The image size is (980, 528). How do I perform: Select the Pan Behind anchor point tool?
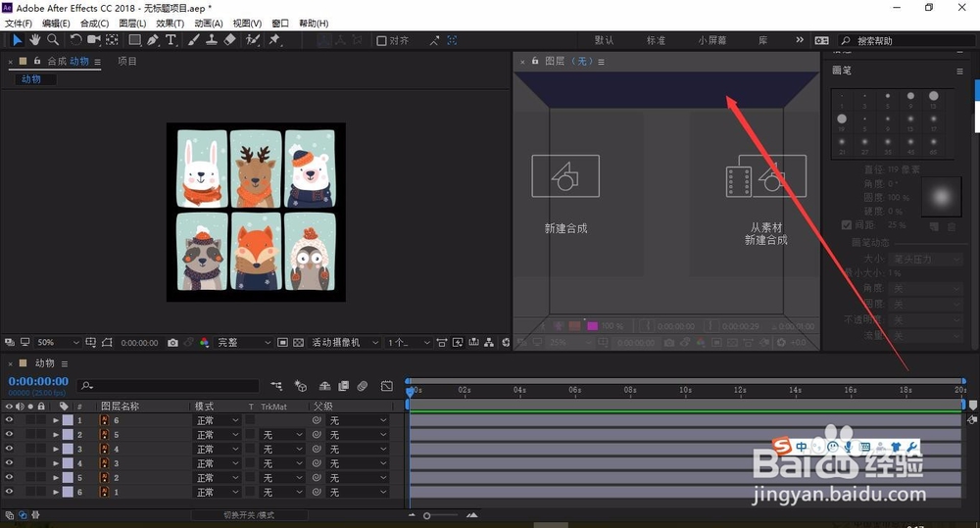pyautogui.click(x=112, y=40)
